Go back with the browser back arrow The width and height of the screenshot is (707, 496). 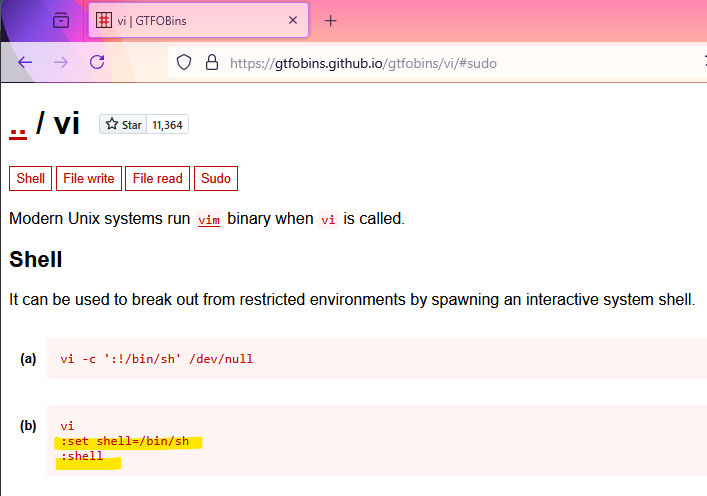pos(25,62)
